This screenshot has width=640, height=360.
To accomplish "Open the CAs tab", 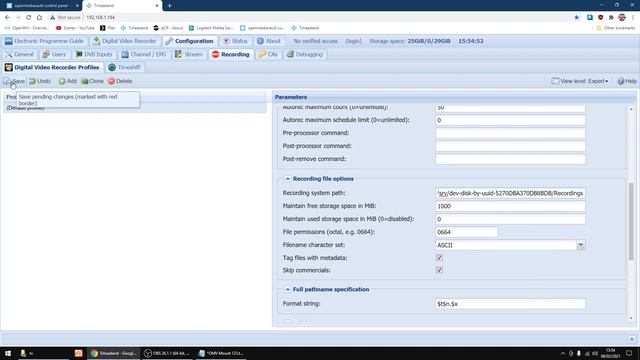I will [x=268, y=54].
